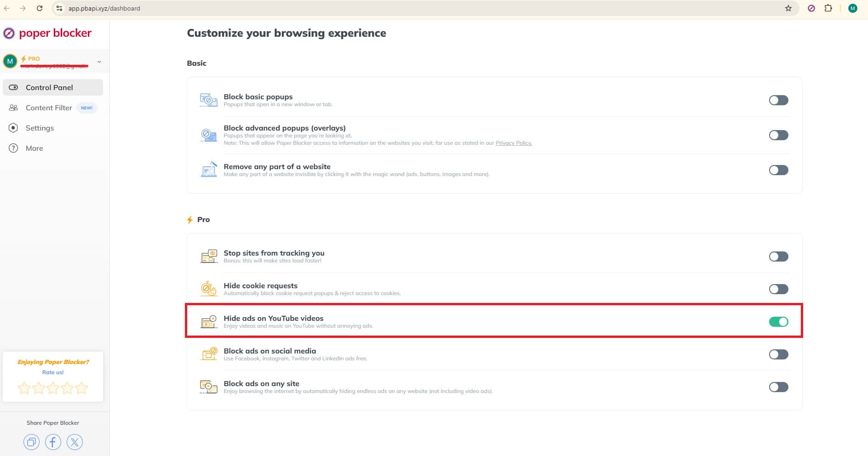Turn on Stop sites from tracking you
This screenshot has width=868, height=456.
coord(778,256)
